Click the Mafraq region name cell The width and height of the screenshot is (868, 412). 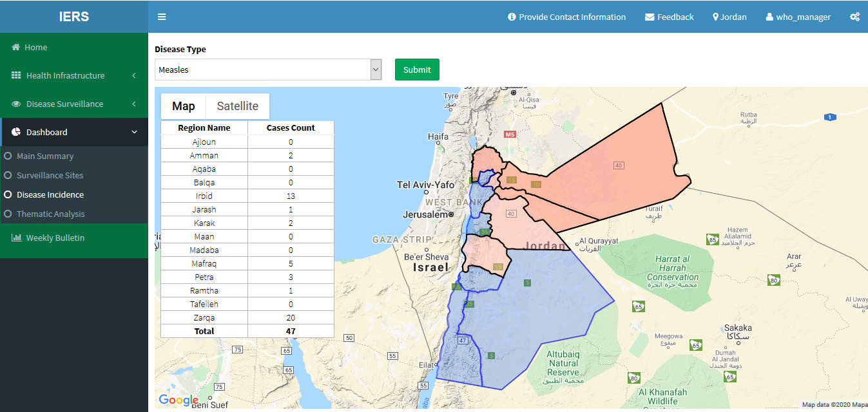coord(204,263)
